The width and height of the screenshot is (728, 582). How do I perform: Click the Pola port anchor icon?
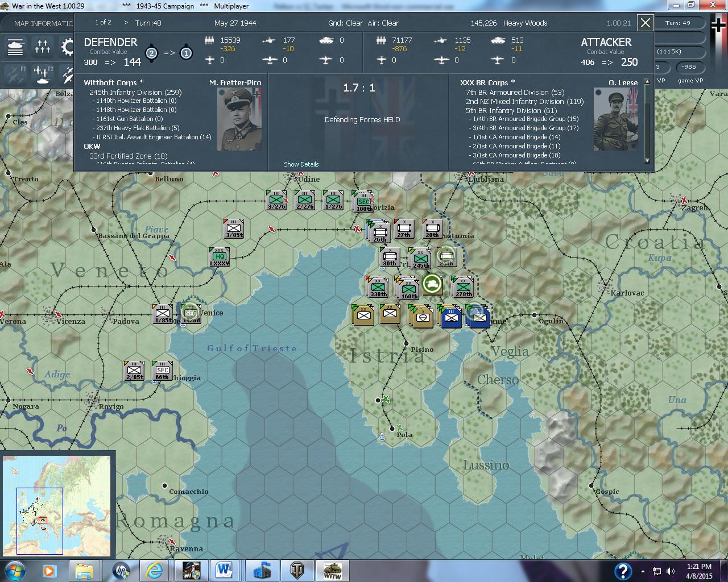pos(382,436)
